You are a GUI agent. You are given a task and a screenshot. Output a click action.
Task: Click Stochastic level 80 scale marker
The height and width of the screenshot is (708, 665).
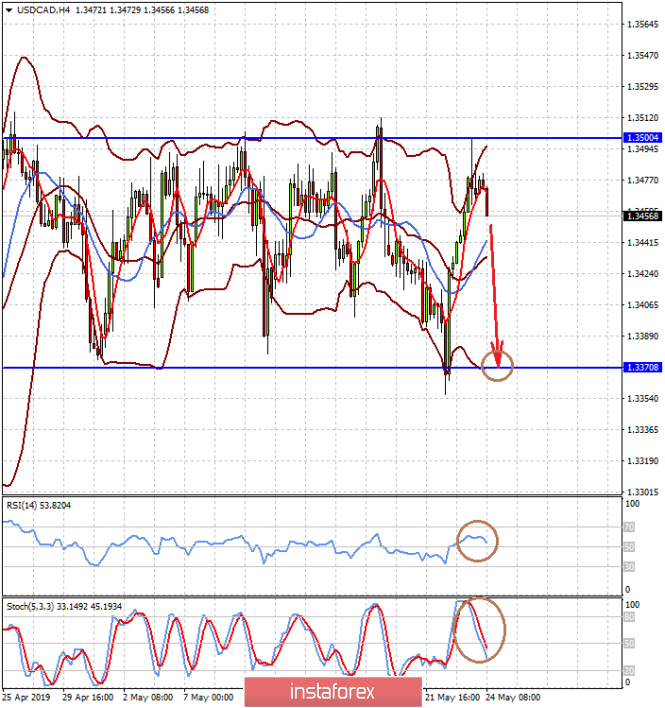(629, 617)
